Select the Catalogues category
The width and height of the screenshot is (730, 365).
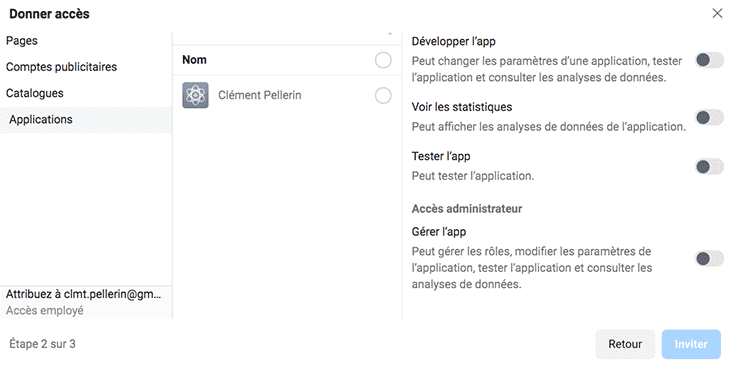[x=35, y=93]
